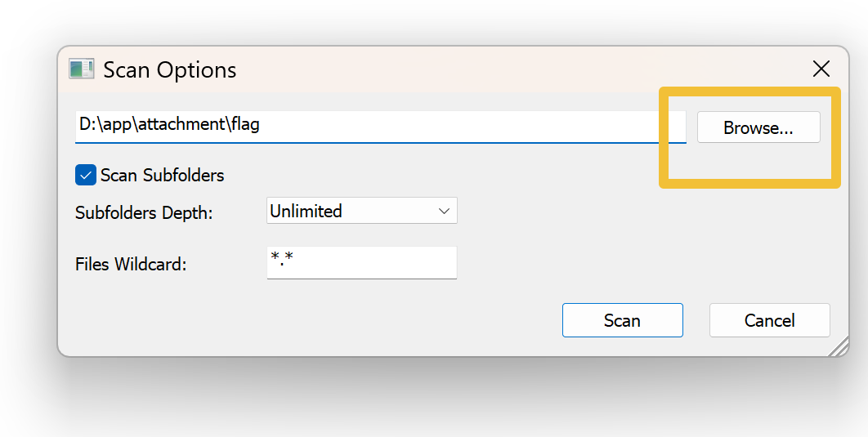Click the Scan Options window icon
This screenshot has width=868, height=437.
(x=81, y=69)
